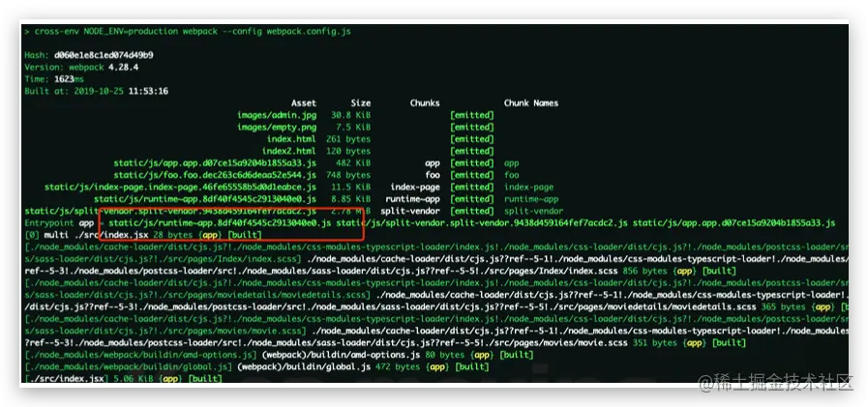Screen dimensions: 868x407
Task: Click the Chunk Names column header
Action: coord(531,102)
